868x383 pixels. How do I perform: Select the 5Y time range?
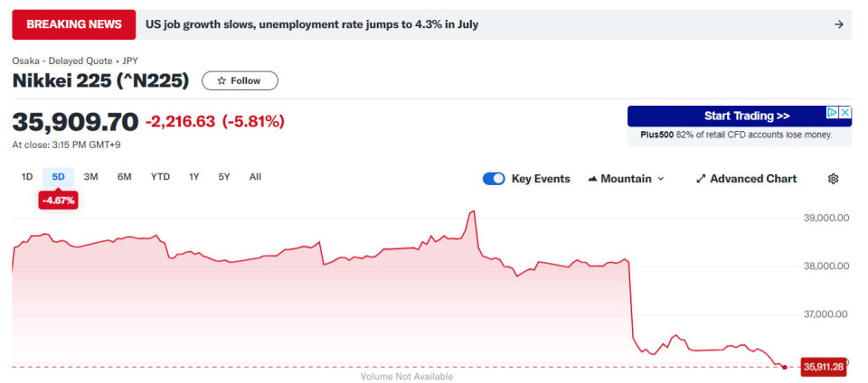pos(224,177)
